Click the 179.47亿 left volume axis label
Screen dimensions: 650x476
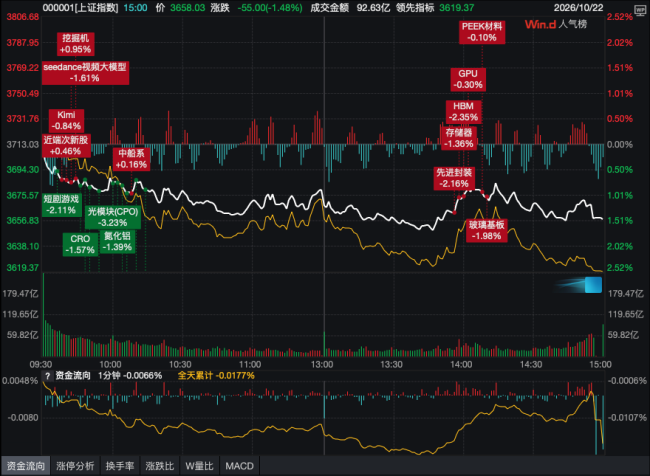20,294
